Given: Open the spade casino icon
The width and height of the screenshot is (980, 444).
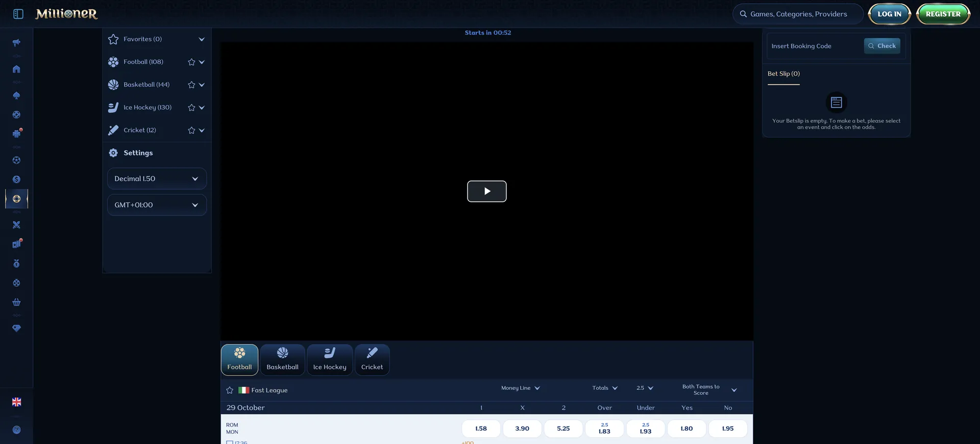Looking at the screenshot, I should click(x=16, y=96).
